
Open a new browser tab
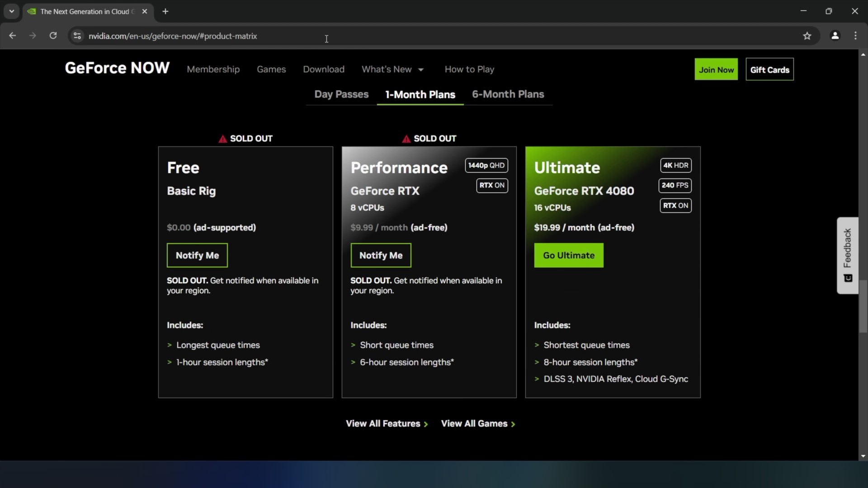point(165,11)
